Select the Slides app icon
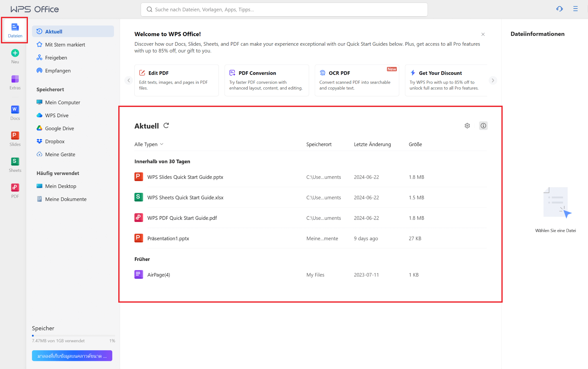This screenshot has width=588, height=369. pyautogui.click(x=15, y=138)
